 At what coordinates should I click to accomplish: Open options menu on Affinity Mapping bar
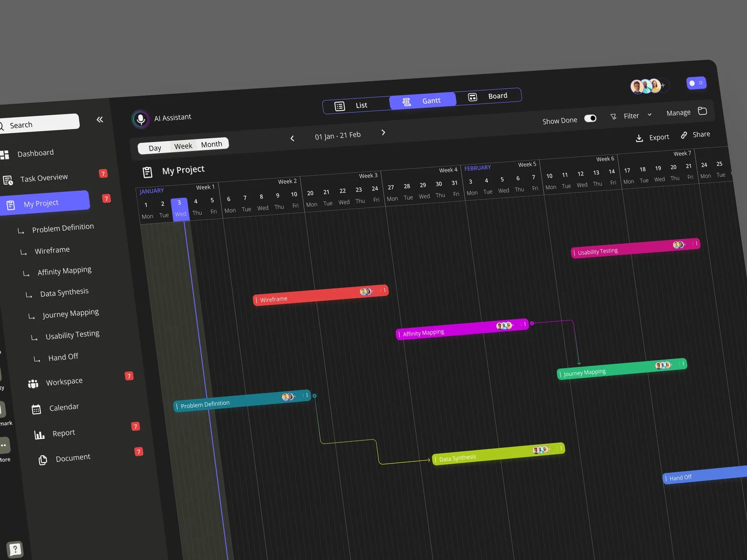[525, 324]
